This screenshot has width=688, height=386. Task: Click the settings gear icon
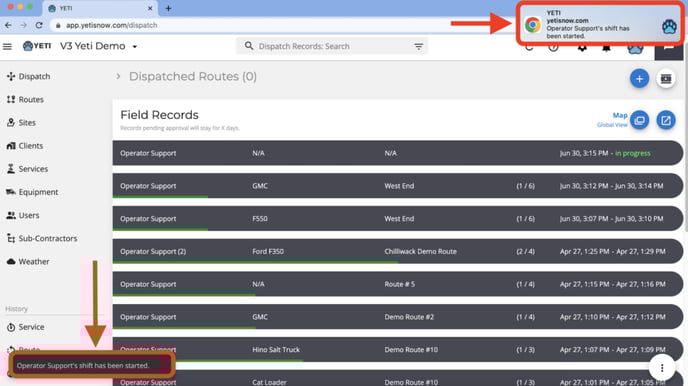[582, 47]
